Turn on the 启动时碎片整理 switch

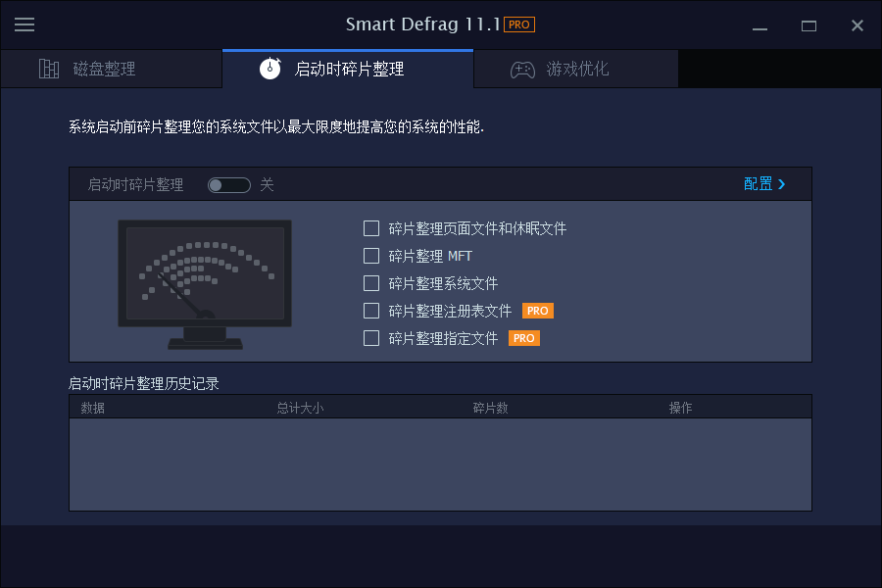coord(228,184)
